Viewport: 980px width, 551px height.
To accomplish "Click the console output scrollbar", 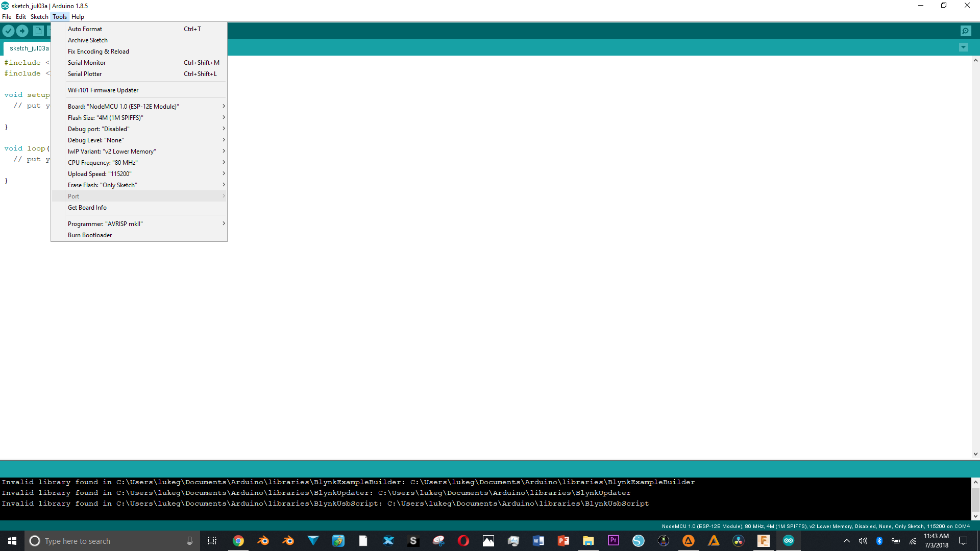I will point(975,499).
